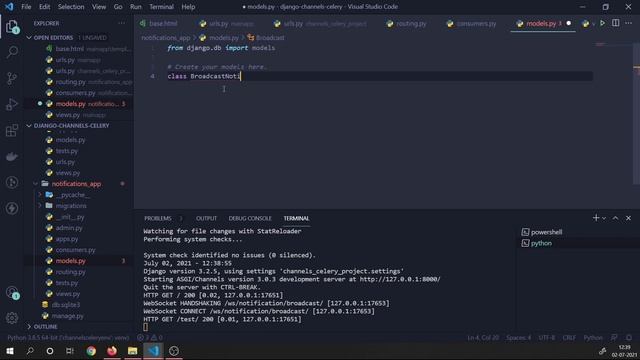The height and width of the screenshot is (360, 640).
Task: Open the Selection menu
Action: pyautogui.click(x=71, y=7)
